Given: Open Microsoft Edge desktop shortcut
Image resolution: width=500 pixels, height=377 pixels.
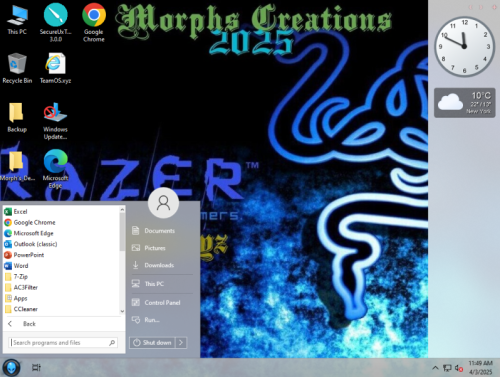Looking at the screenshot, I should [55, 169].
